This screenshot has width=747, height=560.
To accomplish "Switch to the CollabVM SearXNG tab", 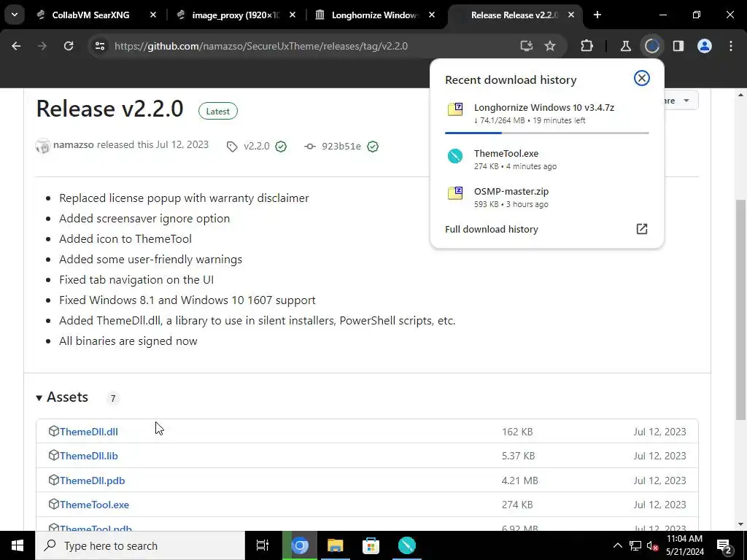I will pyautogui.click(x=91, y=15).
